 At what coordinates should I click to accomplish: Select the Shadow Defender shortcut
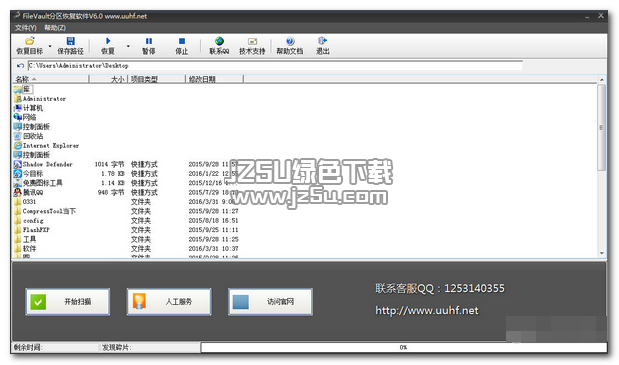click(x=43, y=164)
